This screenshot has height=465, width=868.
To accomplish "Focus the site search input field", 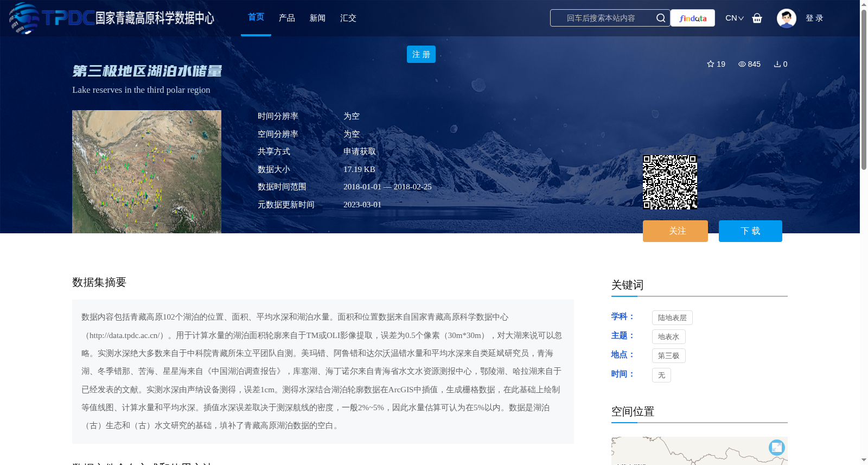I will [x=601, y=18].
